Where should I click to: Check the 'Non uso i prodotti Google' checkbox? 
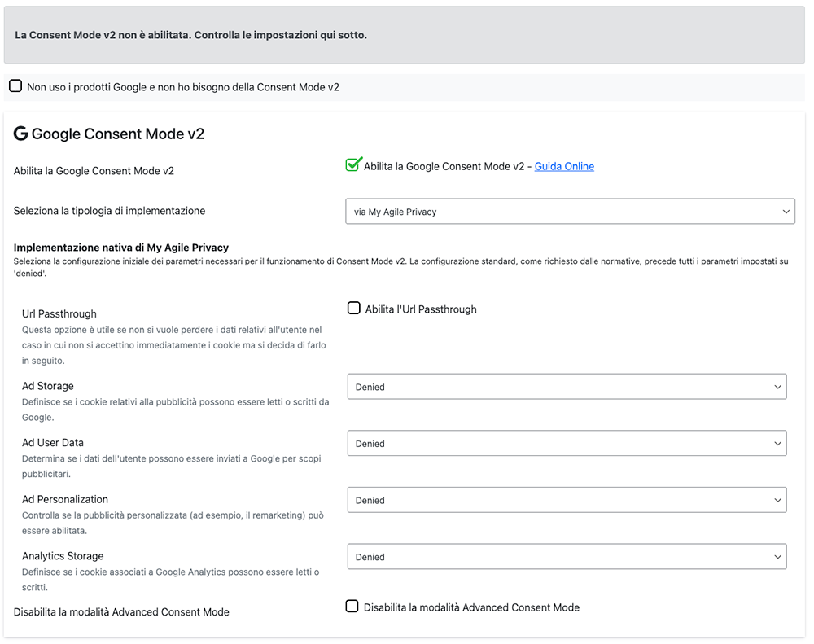pyautogui.click(x=15, y=86)
